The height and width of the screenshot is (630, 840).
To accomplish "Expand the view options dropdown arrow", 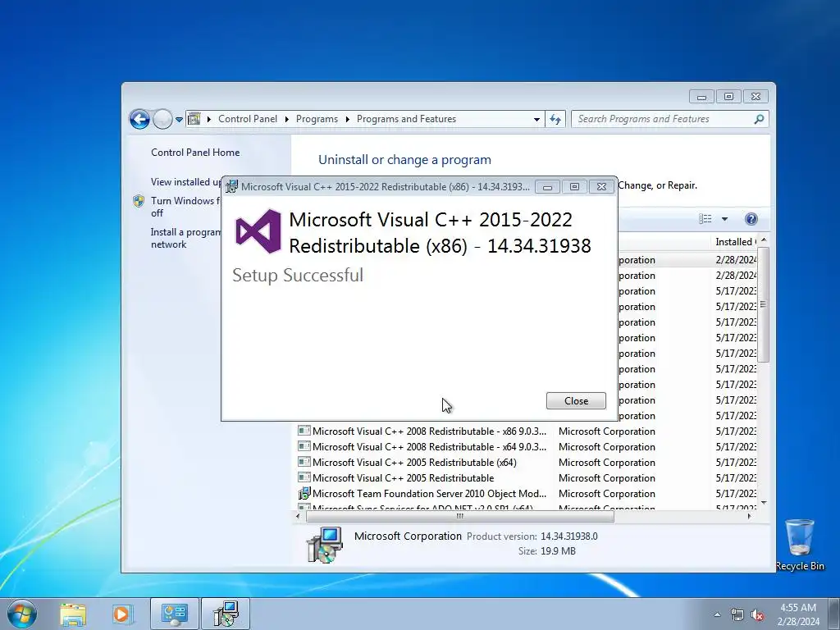I will coord(724,218).
